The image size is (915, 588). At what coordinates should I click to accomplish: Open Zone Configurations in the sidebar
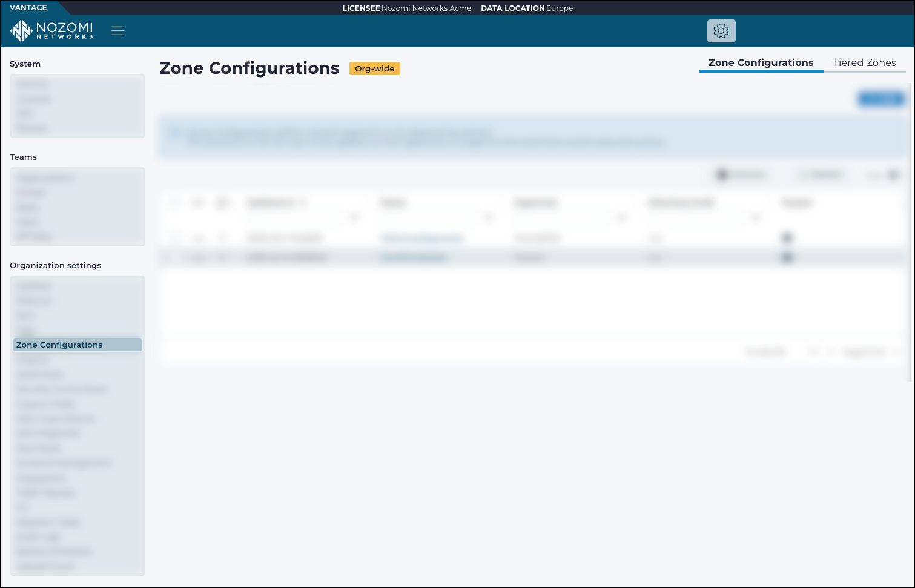point(78,345)
